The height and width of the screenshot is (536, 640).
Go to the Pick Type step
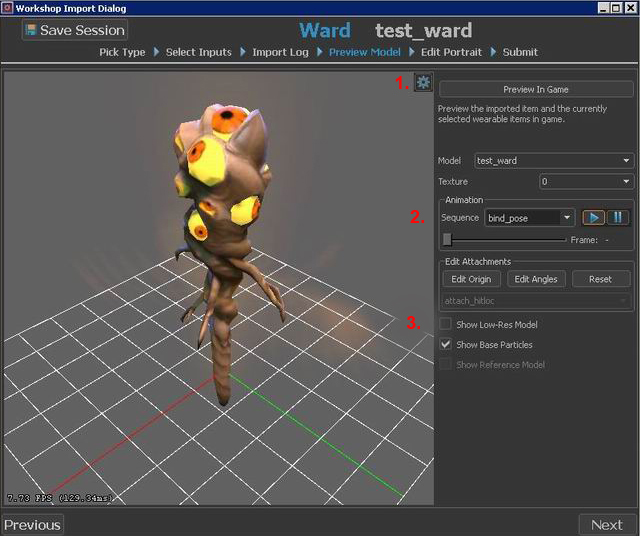[x=122, y=52]
